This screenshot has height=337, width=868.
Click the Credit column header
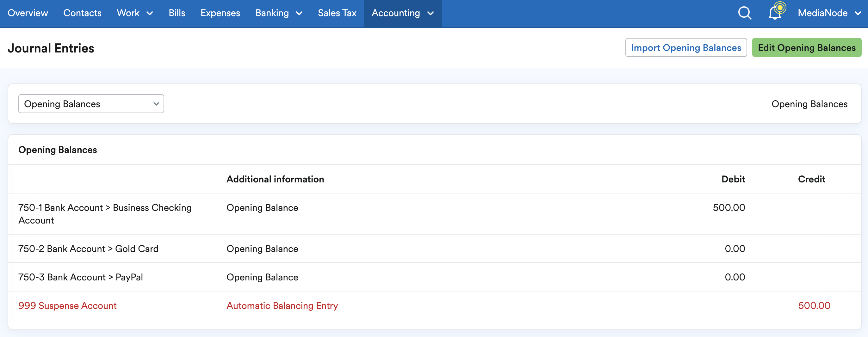coord(811,179)
